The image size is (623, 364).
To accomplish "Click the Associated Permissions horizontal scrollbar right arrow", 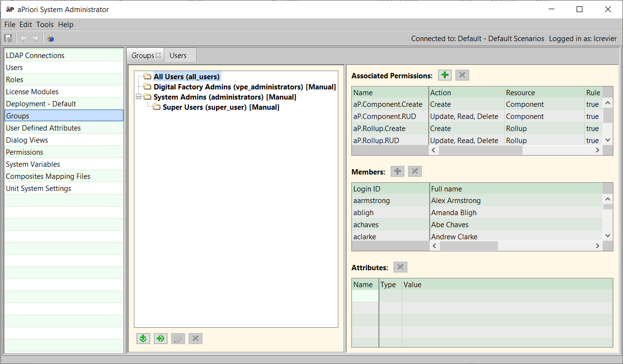I will [597, 150].
